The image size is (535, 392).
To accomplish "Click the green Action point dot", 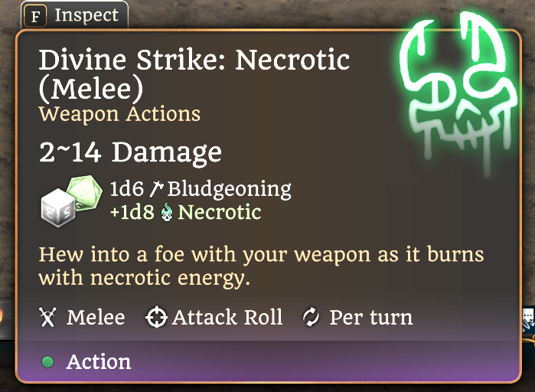I will tap(47, 361).
